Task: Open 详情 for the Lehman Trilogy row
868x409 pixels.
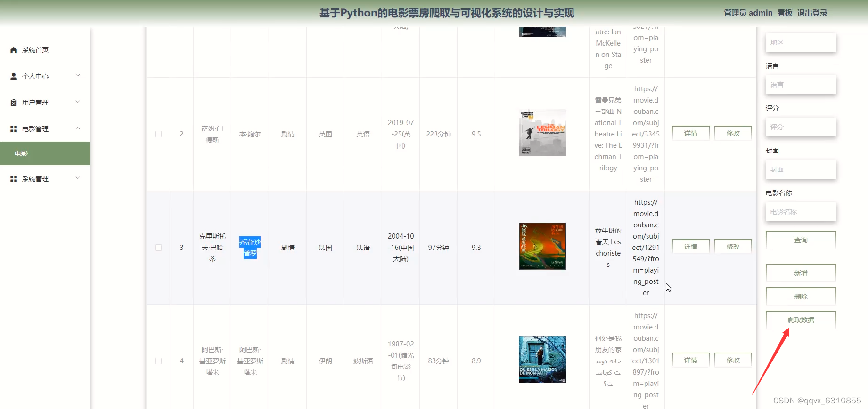Action: tap(691, 133)
